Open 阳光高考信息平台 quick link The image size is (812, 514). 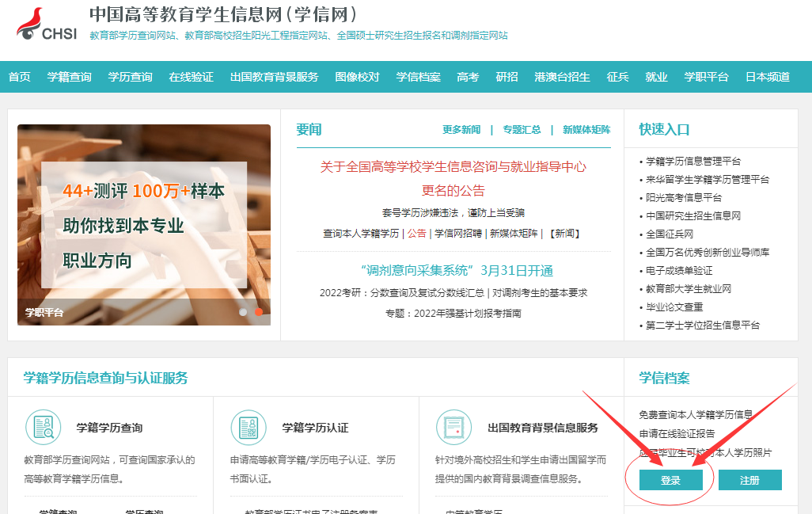684,197
